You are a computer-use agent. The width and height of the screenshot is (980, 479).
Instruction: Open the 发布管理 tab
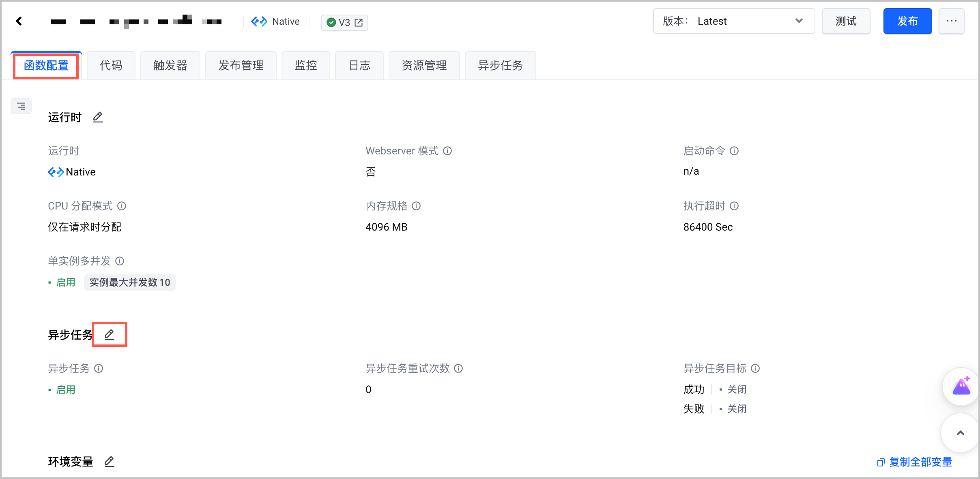coord(241,66)
